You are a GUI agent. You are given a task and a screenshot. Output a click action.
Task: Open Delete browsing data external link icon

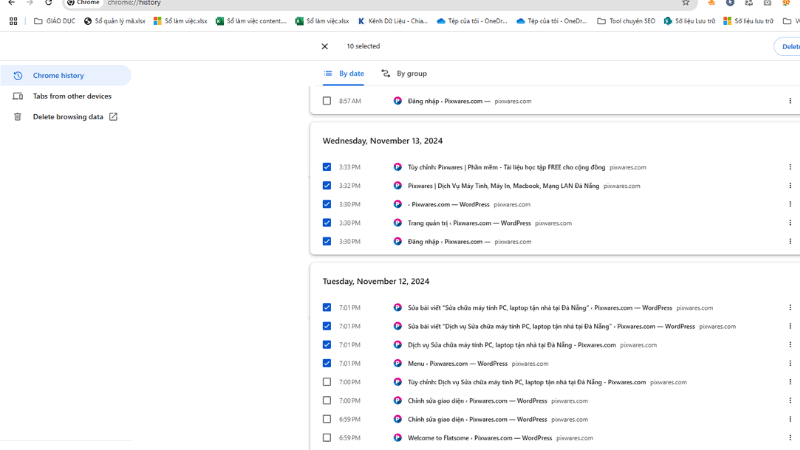(x=113, y=117)
